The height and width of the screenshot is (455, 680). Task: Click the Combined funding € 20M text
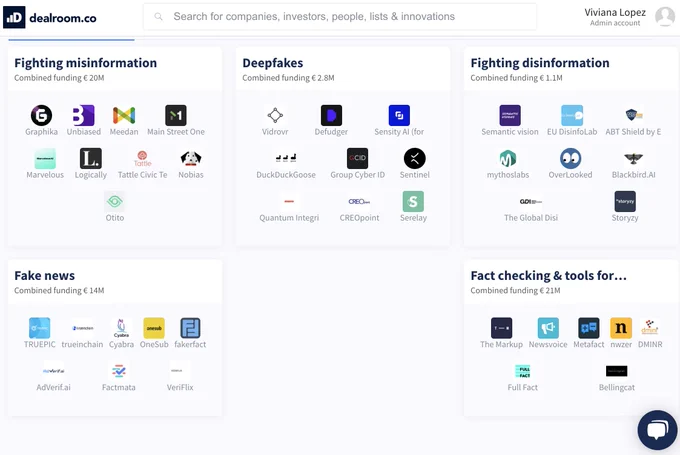coord(59,78)
